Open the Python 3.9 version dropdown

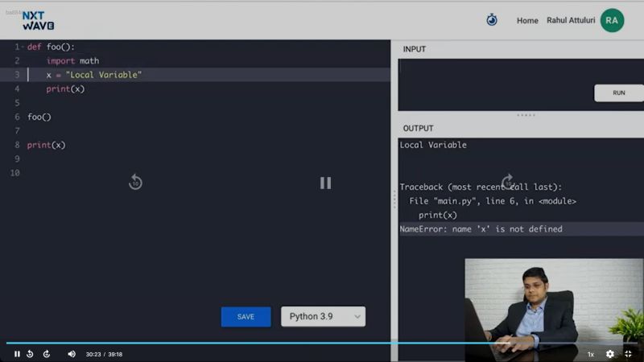coord(324,316)
